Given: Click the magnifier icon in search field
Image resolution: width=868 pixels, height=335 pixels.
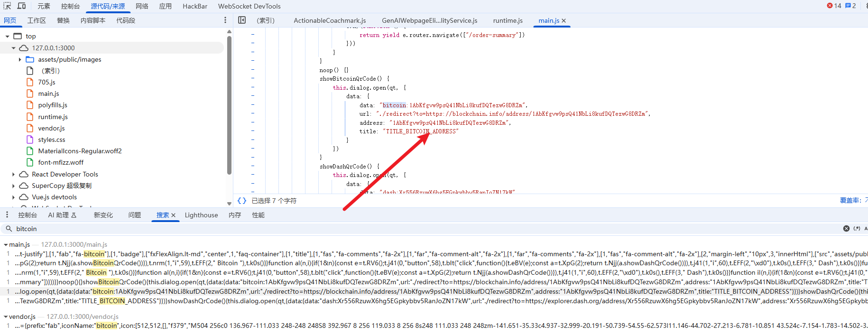Looking at the screenshot, I should tap(9, 228).
